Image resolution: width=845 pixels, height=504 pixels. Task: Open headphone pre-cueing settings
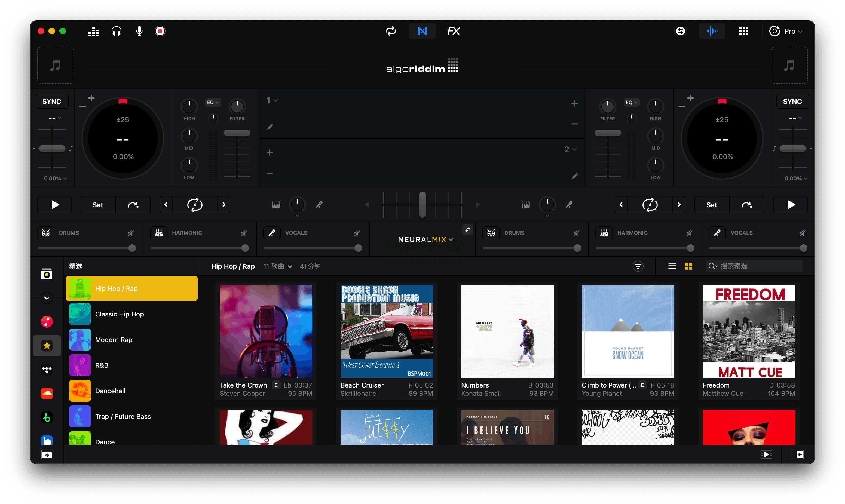(x=116, y=31)
